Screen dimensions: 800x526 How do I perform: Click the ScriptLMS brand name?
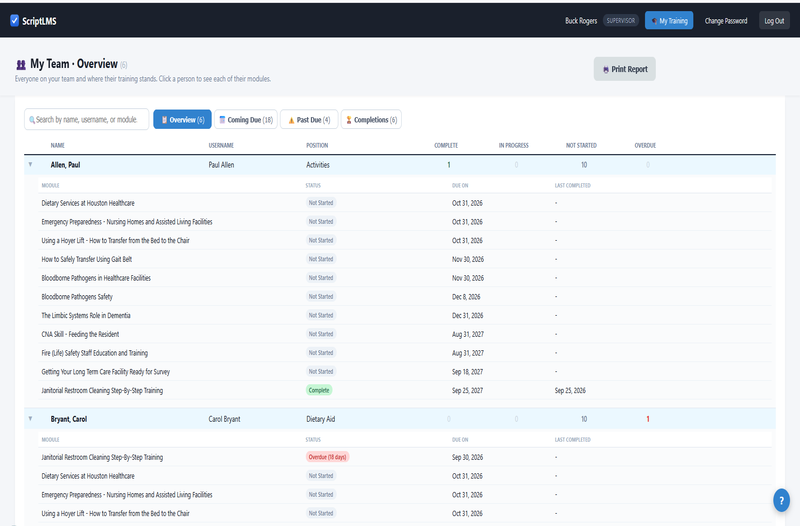click(39, 21)
